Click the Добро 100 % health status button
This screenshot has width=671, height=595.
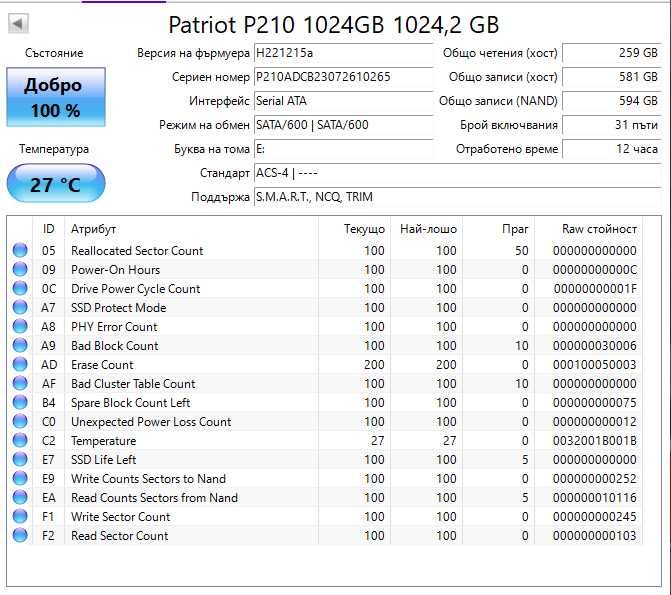[x=56, y=97]
